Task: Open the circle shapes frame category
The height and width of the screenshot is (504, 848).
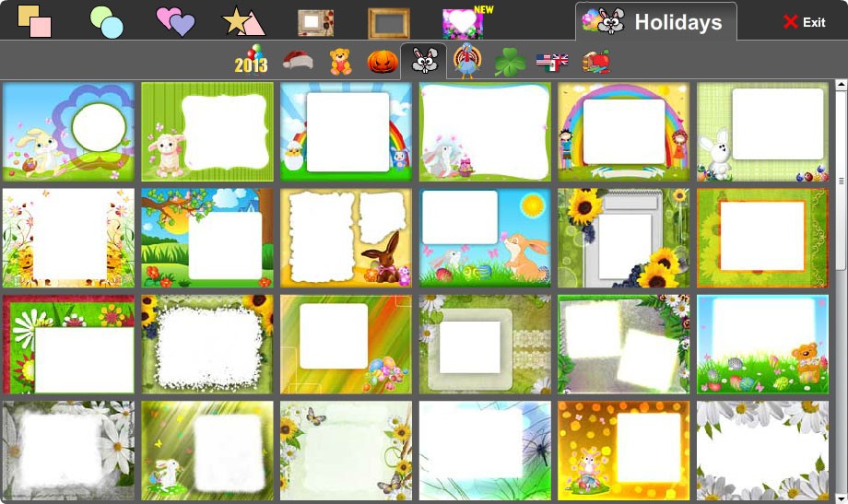Action: tap(107, 22)
